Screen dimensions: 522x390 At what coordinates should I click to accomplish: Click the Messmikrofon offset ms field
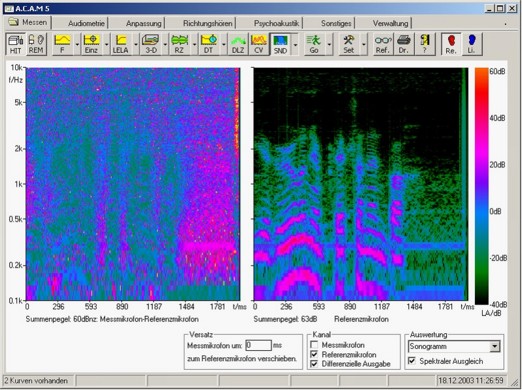[x=258, y=345]
